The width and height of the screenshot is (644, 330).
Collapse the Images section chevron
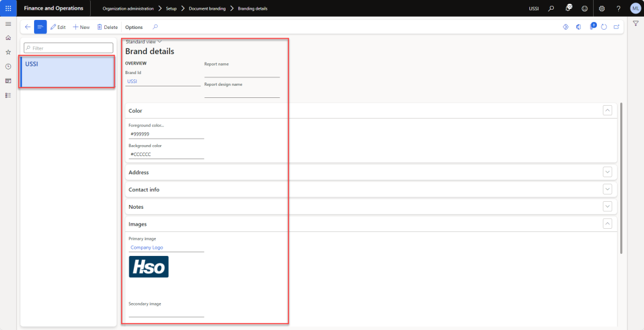607,224
